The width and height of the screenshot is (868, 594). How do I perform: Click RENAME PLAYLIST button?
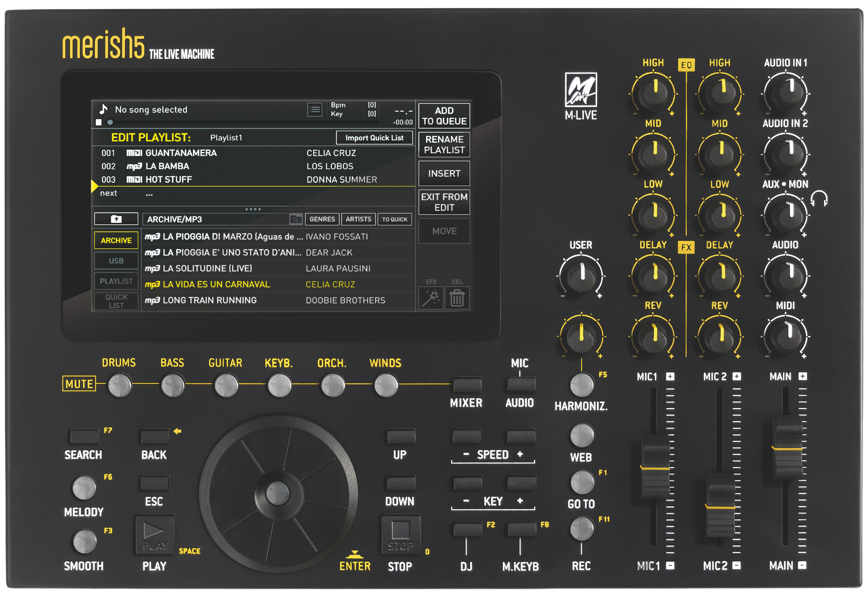(444, 145)
